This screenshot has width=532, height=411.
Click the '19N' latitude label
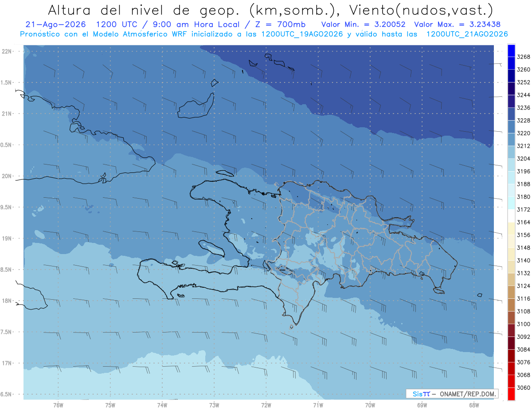(x=7, y=239)
